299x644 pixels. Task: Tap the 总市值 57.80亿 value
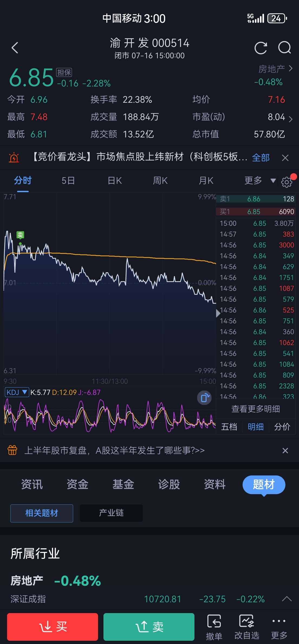pos(269,134)
